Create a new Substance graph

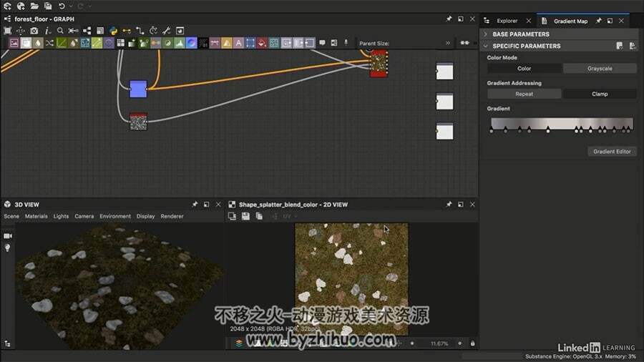click(7, 6)
